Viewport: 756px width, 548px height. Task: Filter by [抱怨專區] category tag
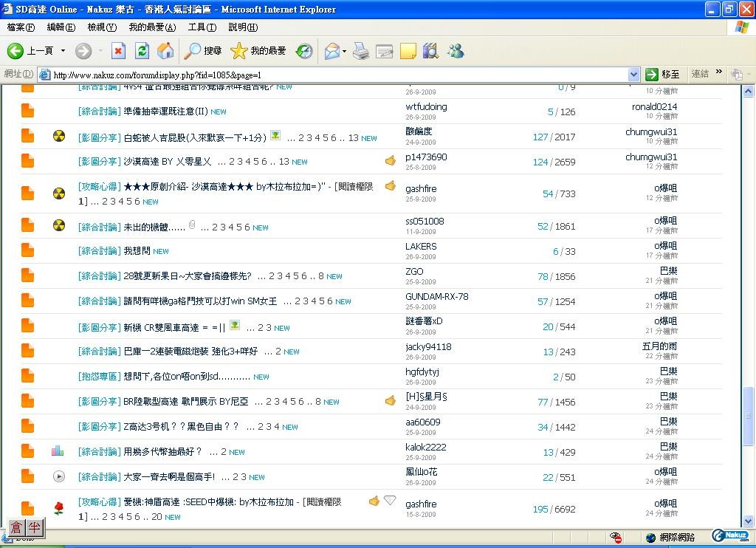pos(100,376)
